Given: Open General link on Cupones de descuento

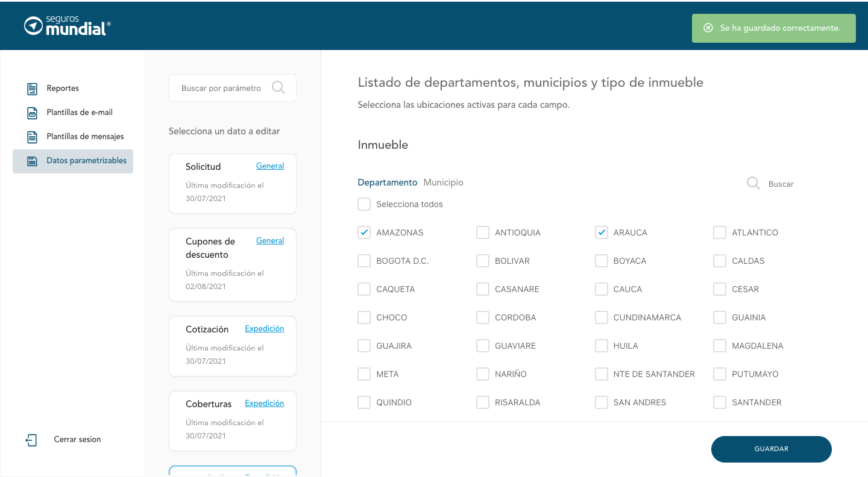Looking at the screenshot, I should [x=270, y=241].
